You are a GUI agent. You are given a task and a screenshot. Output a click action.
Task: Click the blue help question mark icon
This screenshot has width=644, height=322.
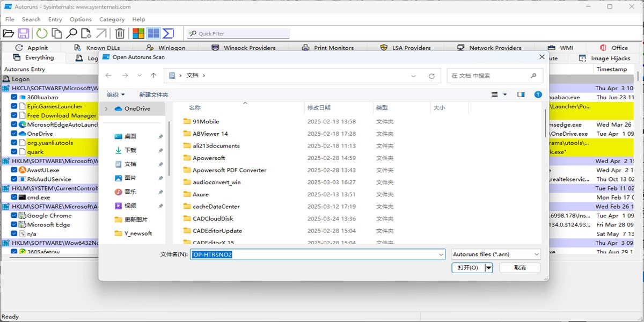point(538,94)
